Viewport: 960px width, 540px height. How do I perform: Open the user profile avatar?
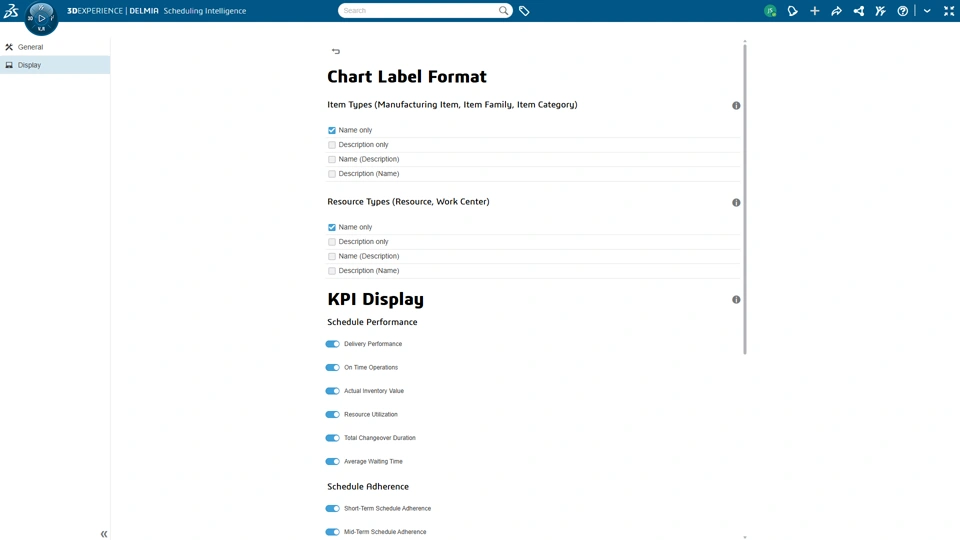770,11
